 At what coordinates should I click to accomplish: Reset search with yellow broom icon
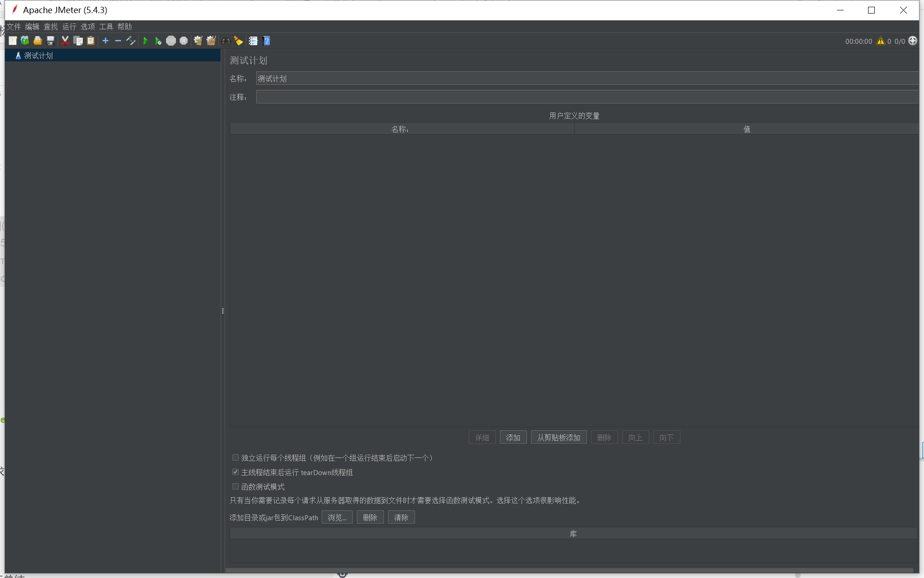click(x=238, y=41)
